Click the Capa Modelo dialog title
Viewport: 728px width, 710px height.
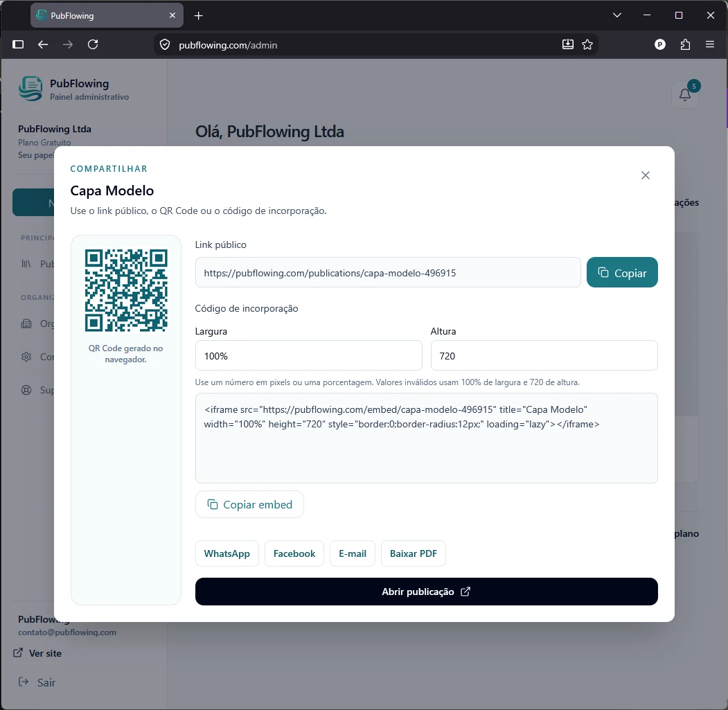[x=112, y=190]
